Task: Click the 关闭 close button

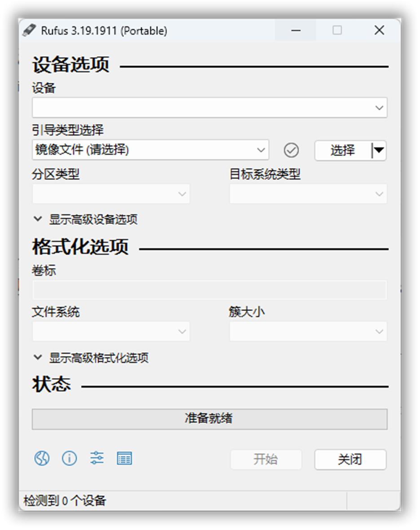Action: click(350, 459)
